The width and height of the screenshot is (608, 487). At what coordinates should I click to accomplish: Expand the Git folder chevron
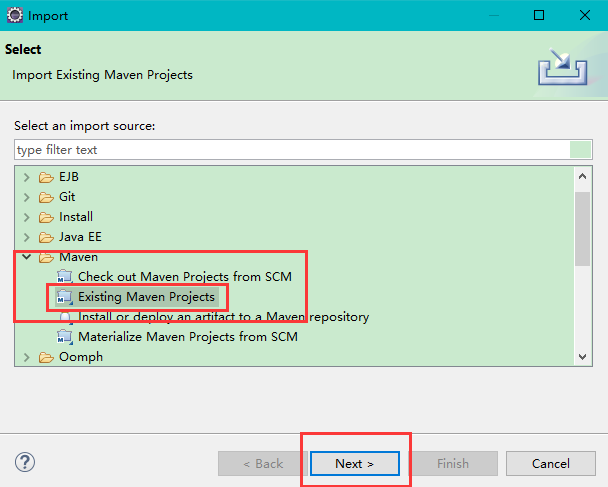(26, 197)
